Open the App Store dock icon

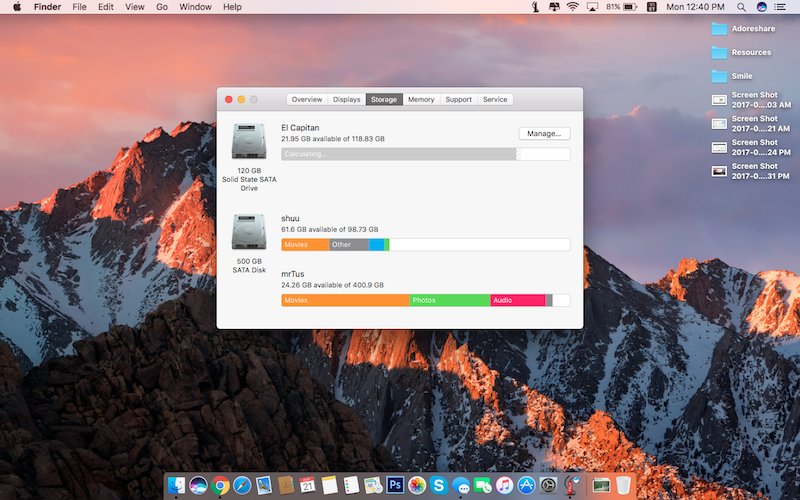[526, 486]
